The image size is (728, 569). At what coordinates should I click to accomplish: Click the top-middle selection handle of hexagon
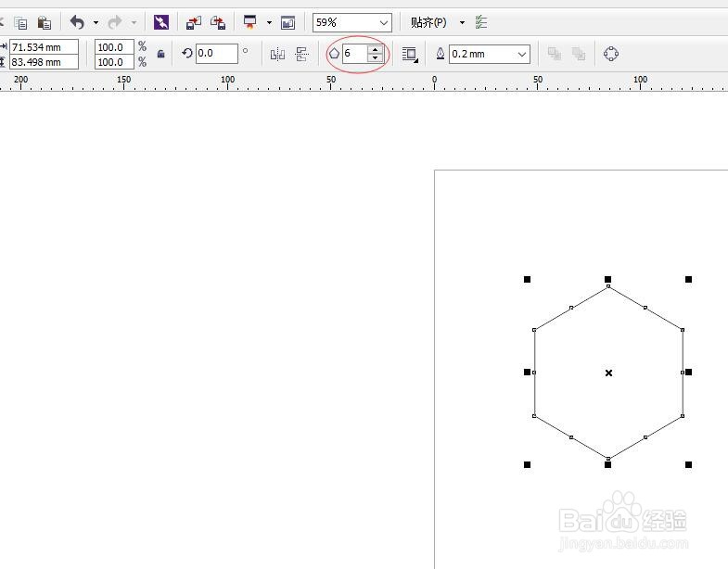pos(607,279)
